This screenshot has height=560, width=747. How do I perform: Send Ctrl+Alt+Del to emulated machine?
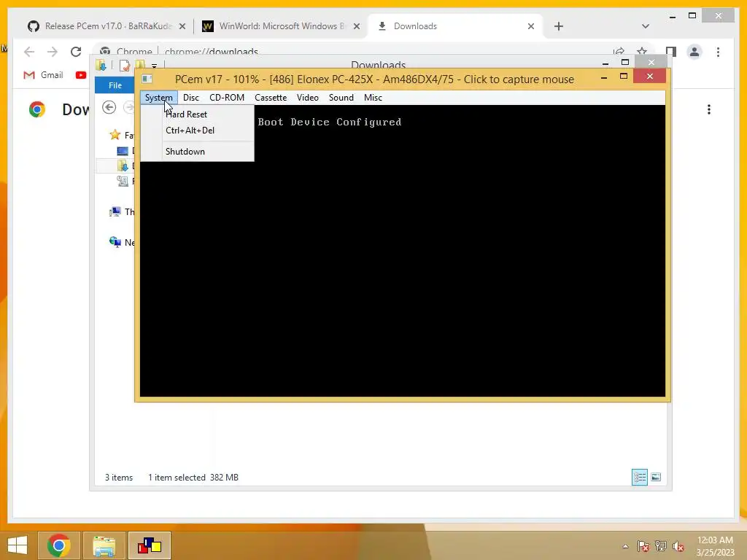[190, 131]
